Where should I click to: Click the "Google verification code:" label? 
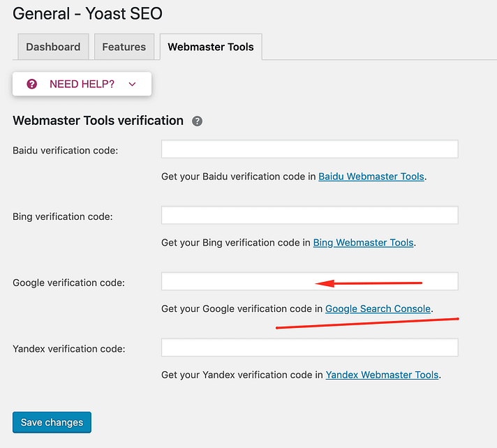pos(68,283)
